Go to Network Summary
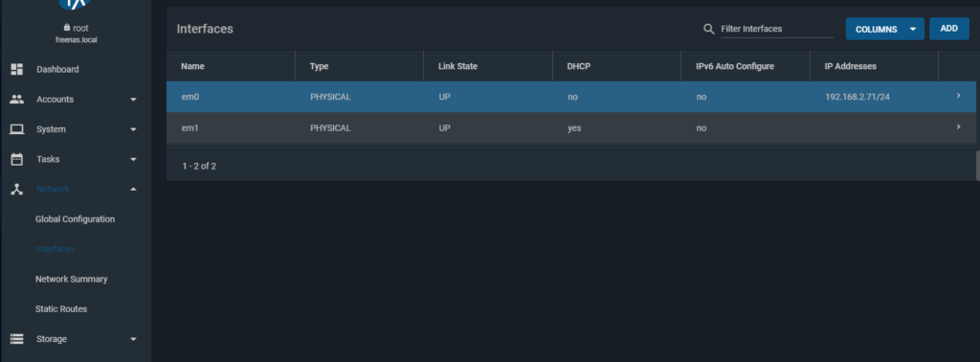 (71, 279)
